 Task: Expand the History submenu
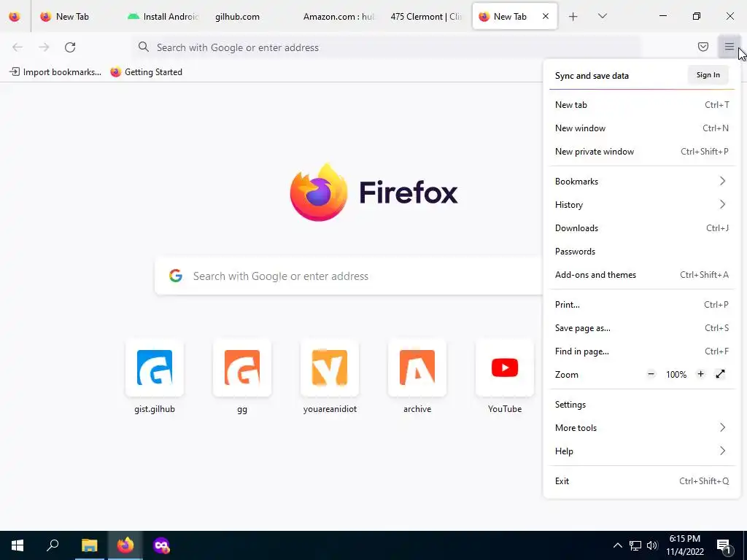click(642, 205)
